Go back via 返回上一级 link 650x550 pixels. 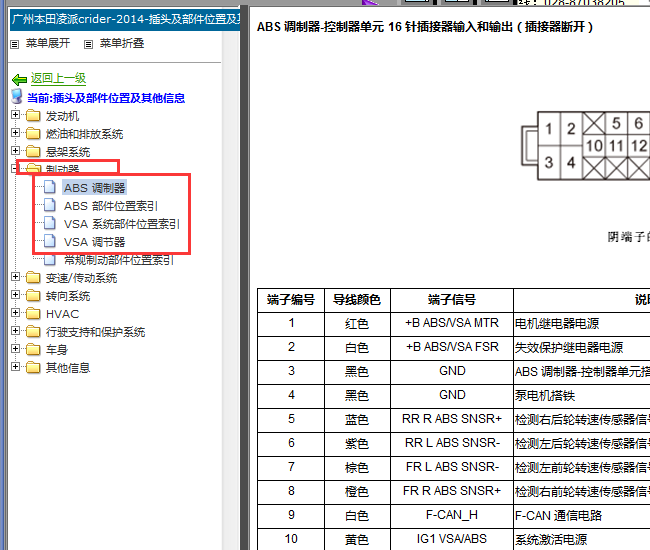pos(58,78)
